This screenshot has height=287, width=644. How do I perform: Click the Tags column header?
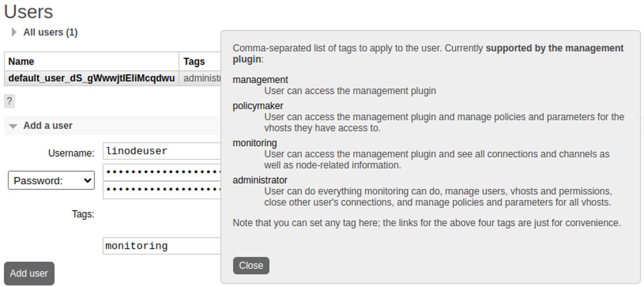(x=193, y=61)
